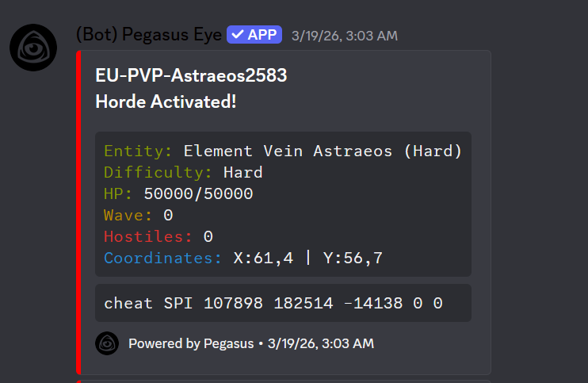
Task: Click the EU-PVP-Astraeos2583 embed title
Action: point(191,76)
